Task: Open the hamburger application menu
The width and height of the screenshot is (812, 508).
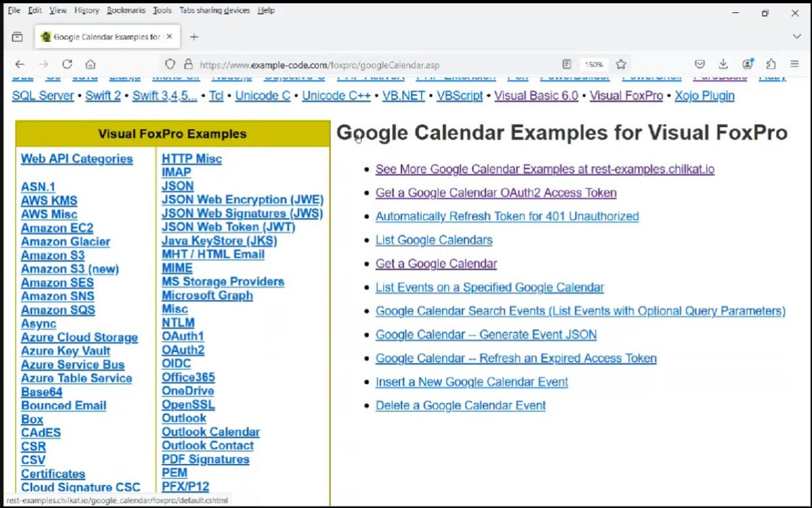Action: [794, 64]
